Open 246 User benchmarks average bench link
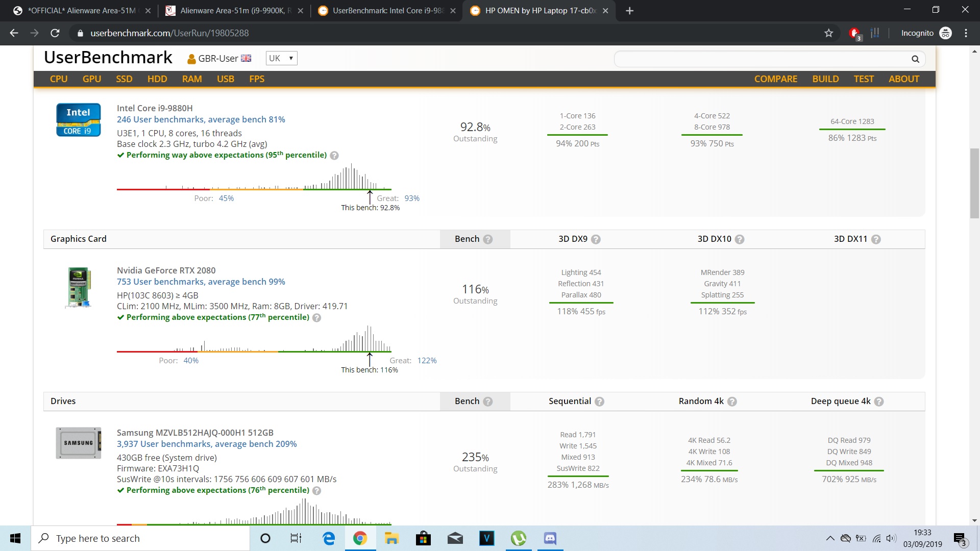Image resolution: width=980 pixels, height=551 pixels. [201, 119]
